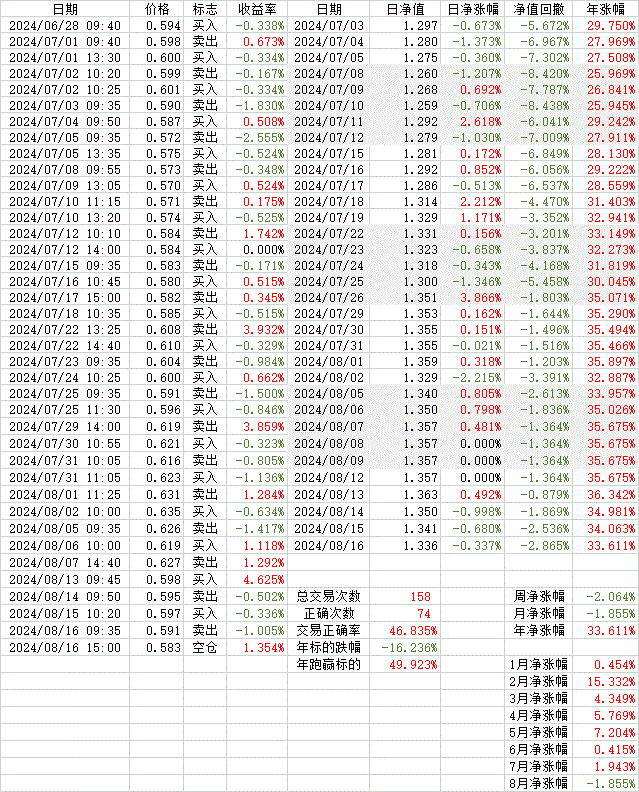Select April gain value 5.769%
This screenshot has height=792, width=639.
click(x=615, y=716)
